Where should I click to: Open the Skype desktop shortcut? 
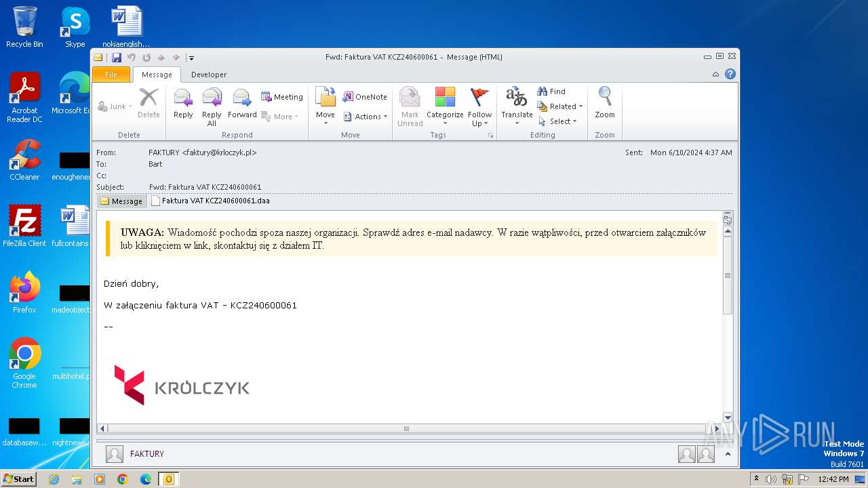(x=75, y=27)
